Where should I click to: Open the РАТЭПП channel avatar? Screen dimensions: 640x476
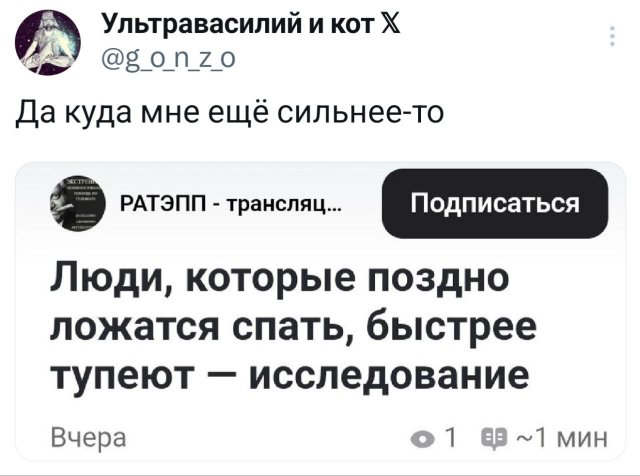(80, 206)
